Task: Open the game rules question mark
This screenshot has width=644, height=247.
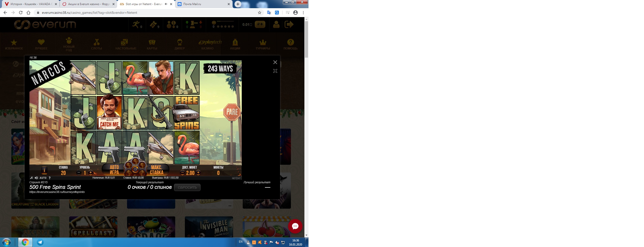Action: tap(49, 178)
